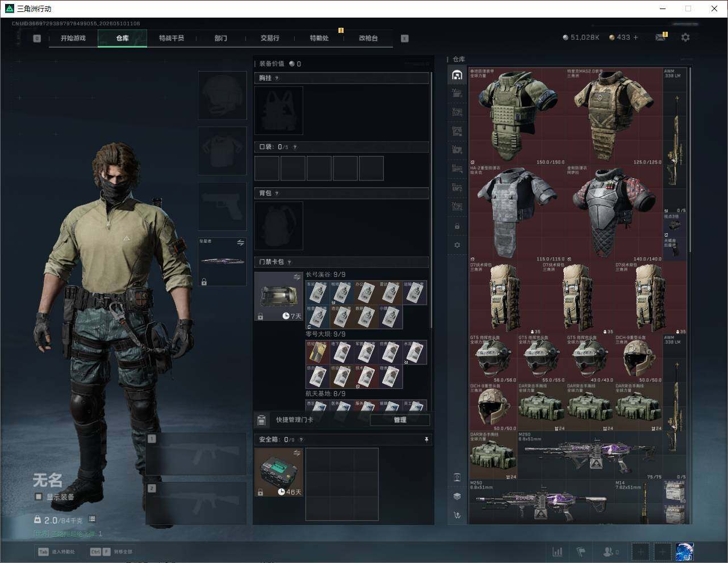
Task: Select the armor with 150.0/150.0 durability
Action: (x=517, y=117)
